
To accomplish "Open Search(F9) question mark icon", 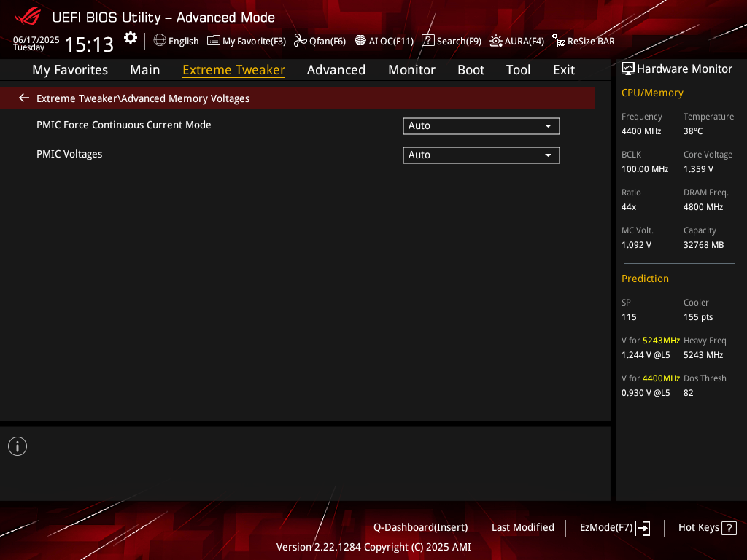I will tap(427, 41).
